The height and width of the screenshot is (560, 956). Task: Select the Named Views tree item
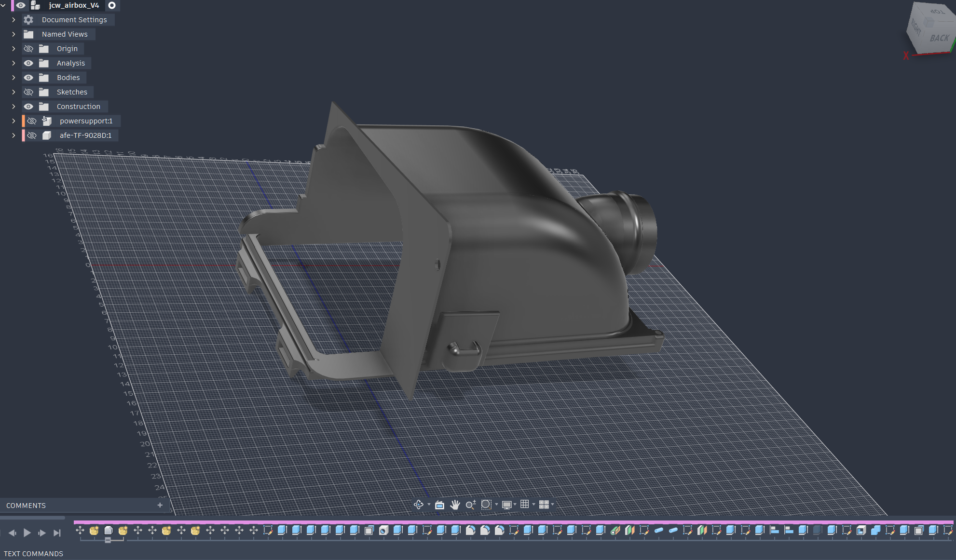[65, 34]
